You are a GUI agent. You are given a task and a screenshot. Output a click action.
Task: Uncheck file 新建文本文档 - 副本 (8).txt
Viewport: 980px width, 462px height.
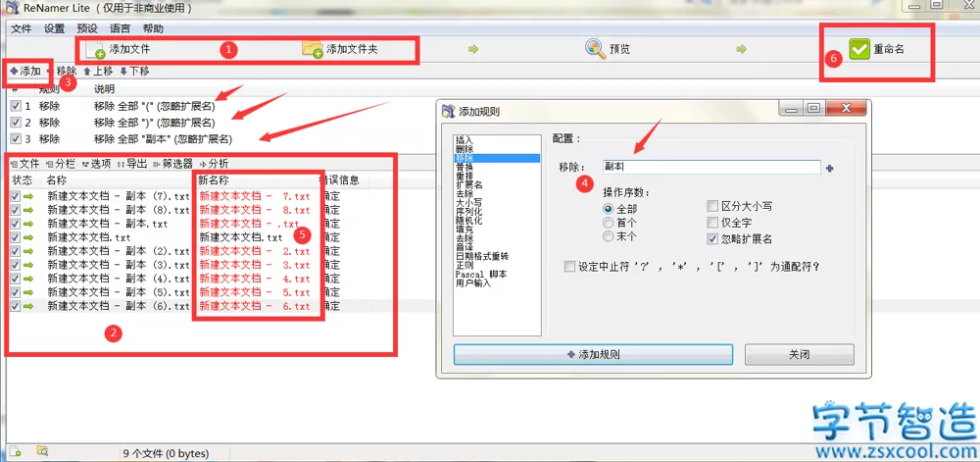[x=16, y=210]
